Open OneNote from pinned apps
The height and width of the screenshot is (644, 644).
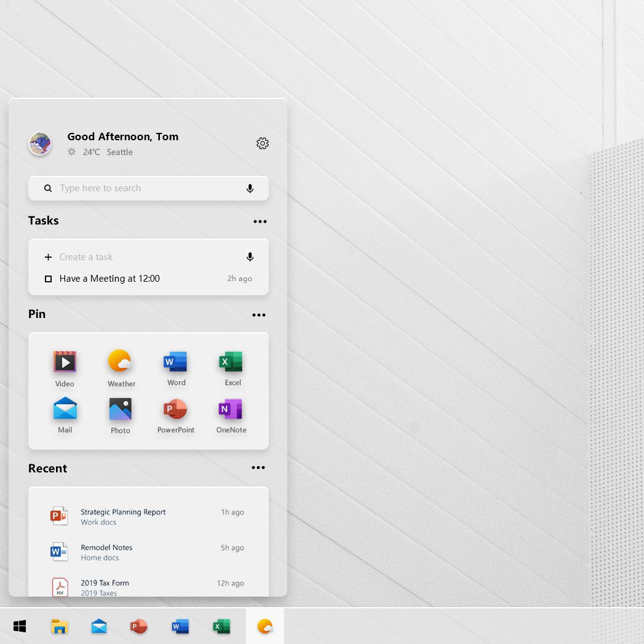pos(231,415)
